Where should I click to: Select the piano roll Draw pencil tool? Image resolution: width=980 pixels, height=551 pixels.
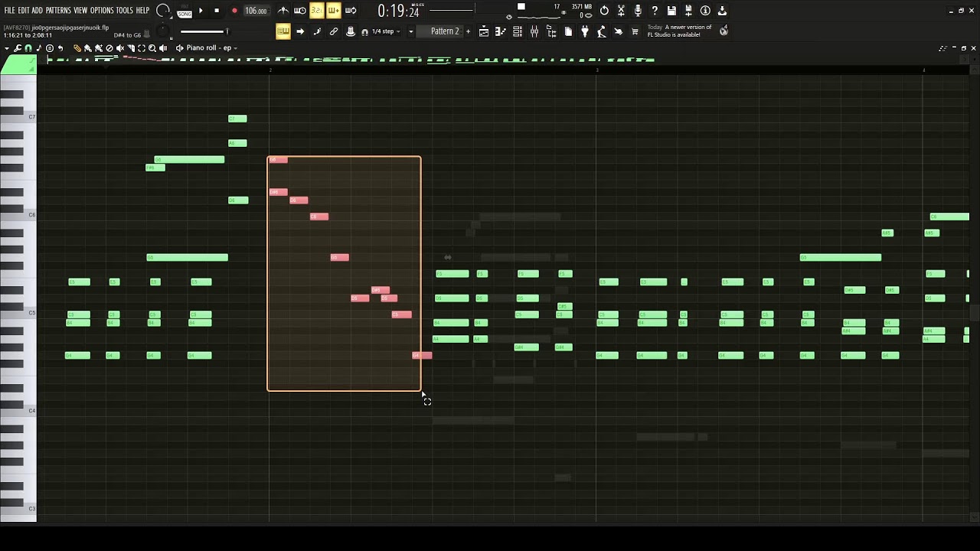coord(77,47)
